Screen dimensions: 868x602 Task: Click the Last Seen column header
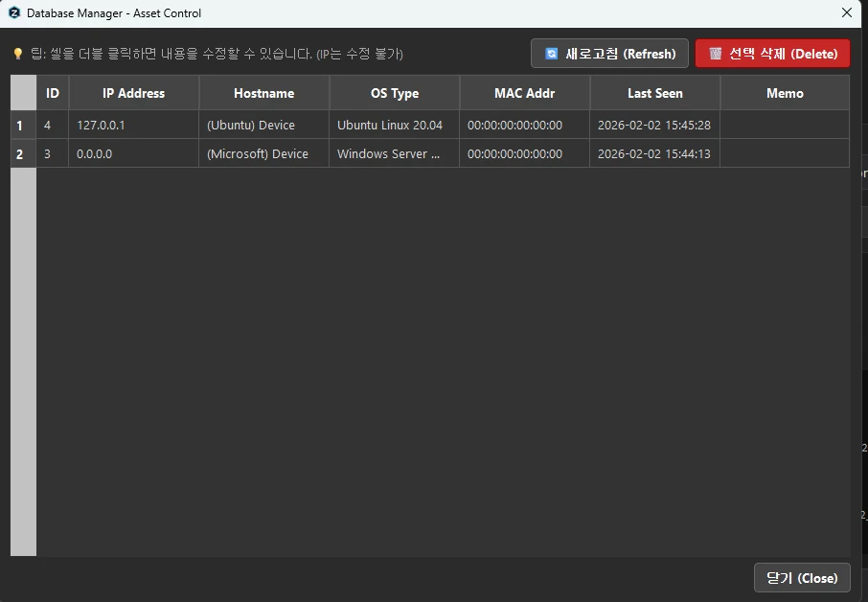[x=655, y=93]
